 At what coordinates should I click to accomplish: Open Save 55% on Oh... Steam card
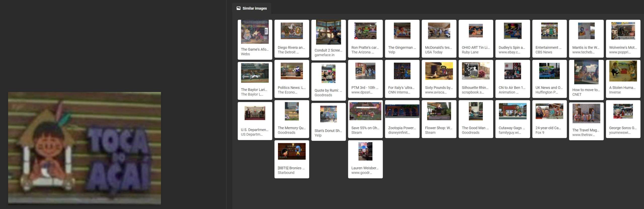click(x=365, y=119)
